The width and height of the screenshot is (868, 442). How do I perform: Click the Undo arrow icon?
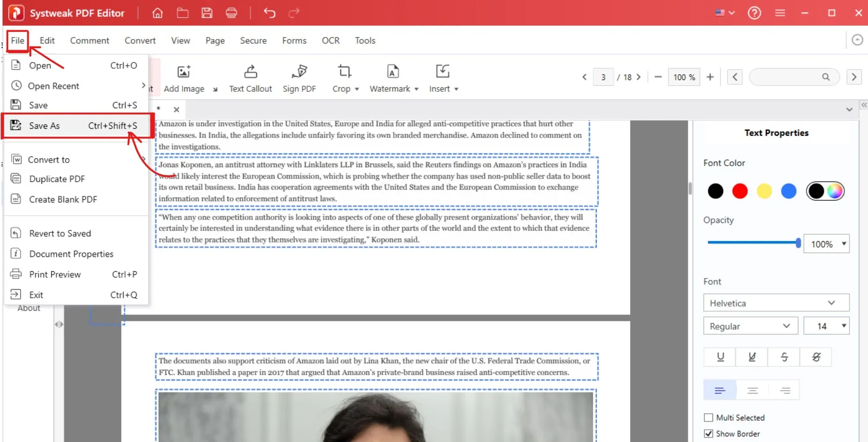click(x=269, y=13)
